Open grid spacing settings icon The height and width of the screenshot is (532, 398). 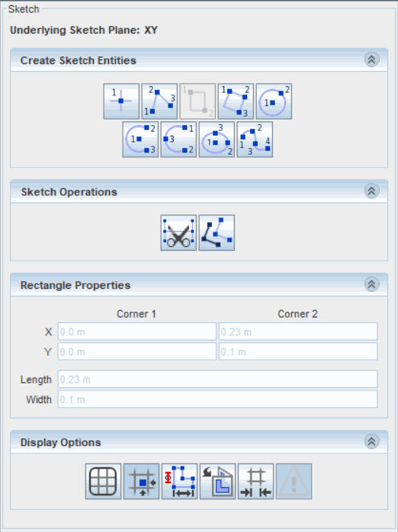[256, 482]
